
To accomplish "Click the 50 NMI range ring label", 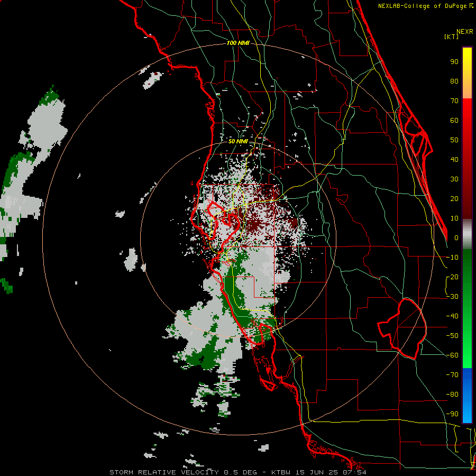I will coord(238,141).
